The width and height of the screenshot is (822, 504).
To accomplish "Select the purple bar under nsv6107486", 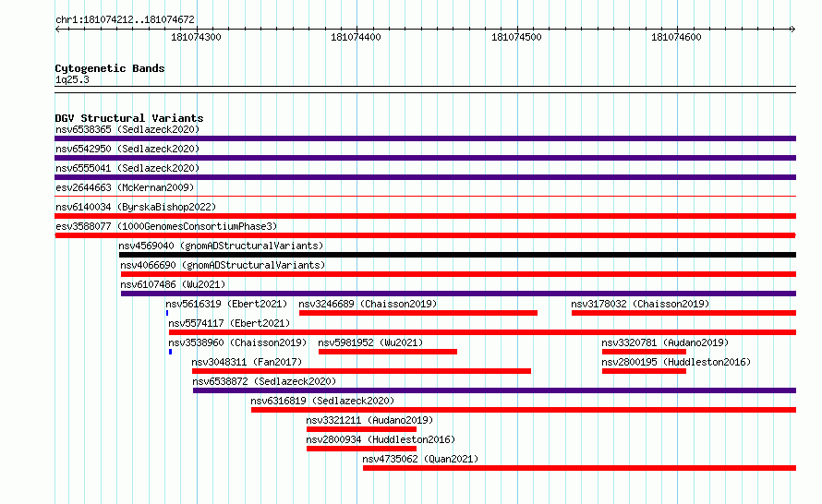I will click(x=458, y=294).
